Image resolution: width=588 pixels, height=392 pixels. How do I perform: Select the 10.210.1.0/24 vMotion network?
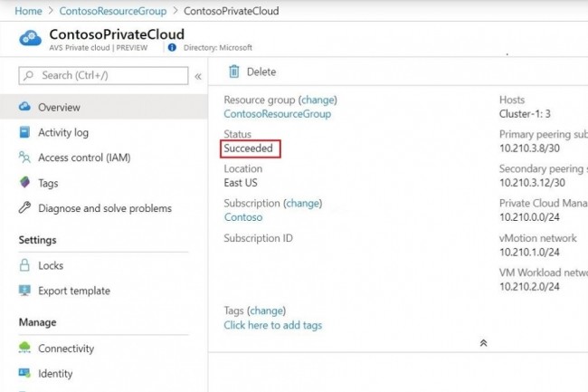point(529,252)
